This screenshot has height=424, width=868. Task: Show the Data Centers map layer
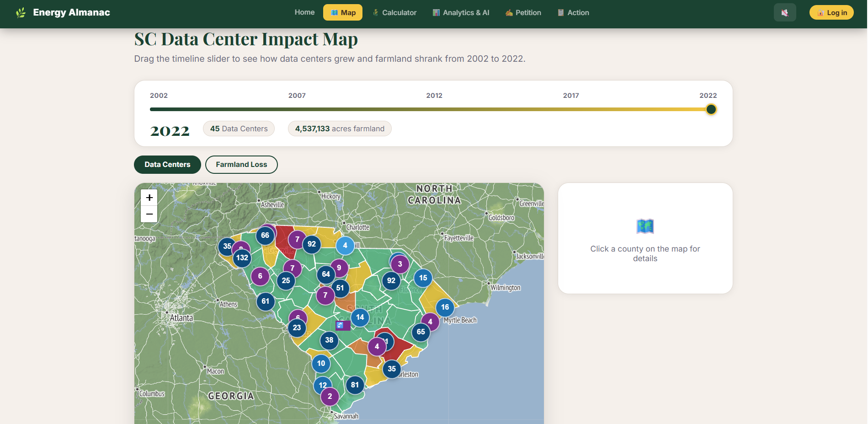[x=167, y=165]
